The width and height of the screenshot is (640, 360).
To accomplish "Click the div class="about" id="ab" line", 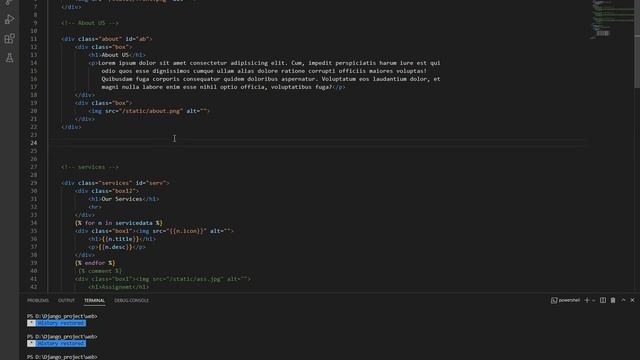I will coord(107,39).
